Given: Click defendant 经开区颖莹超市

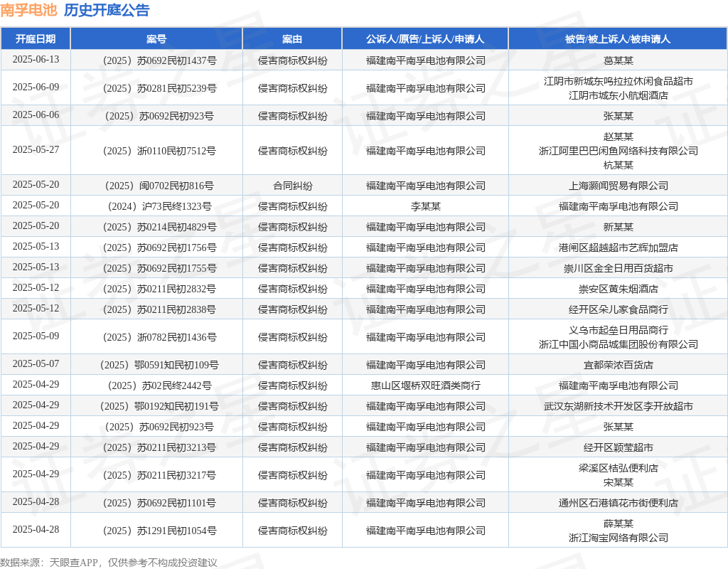Looking at the screenshot, I should click(x=619, y=447).
